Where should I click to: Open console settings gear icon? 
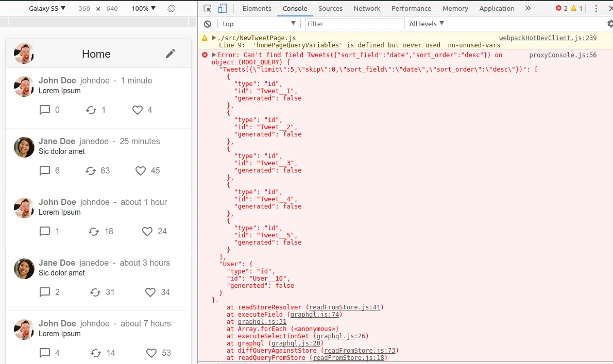point(610,24)
